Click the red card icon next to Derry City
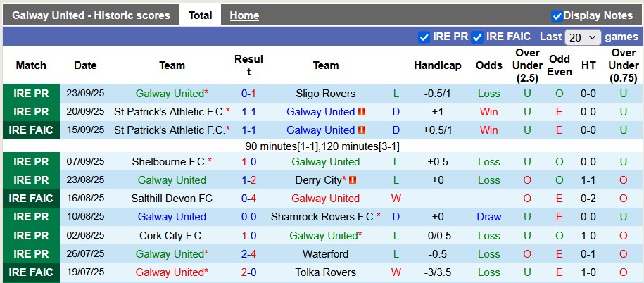644x283 pixels. pyautogui.click(x=352, y=180)
